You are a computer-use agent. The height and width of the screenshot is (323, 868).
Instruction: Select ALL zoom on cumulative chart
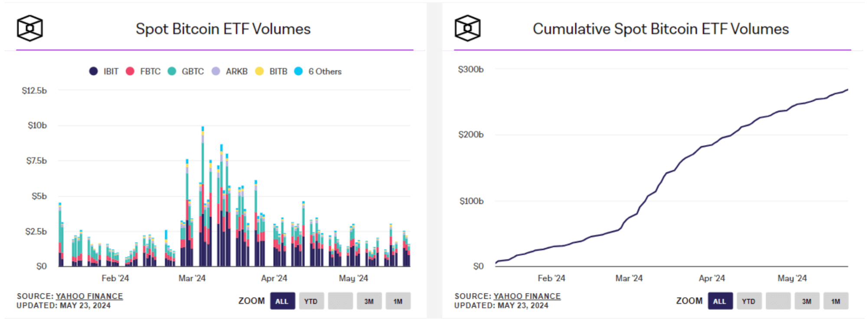pos(720,301)
